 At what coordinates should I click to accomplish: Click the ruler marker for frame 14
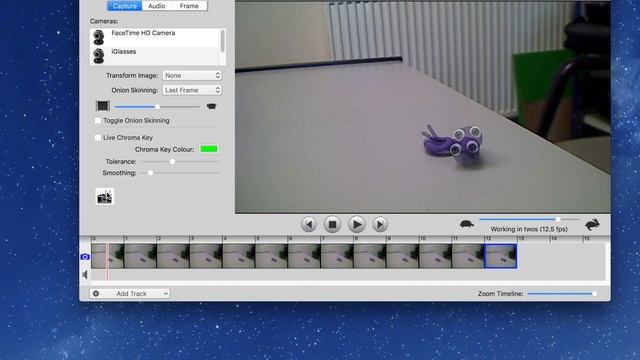[554, 238]
